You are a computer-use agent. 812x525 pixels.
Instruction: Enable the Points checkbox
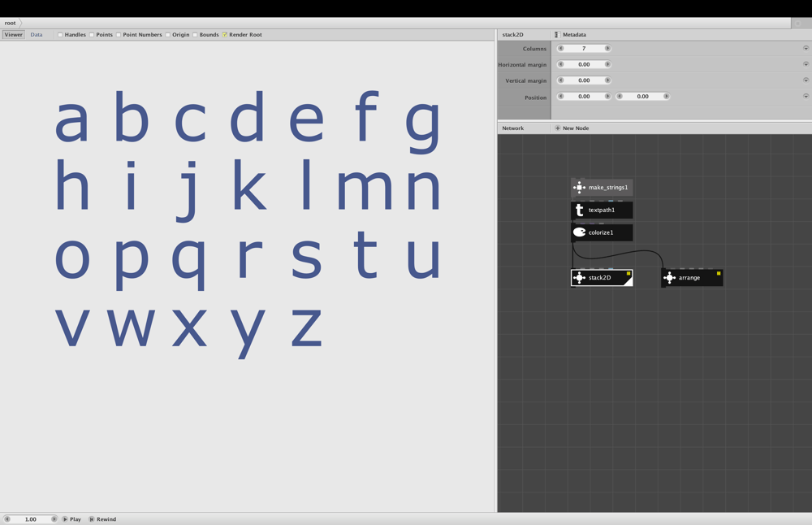(x=92, y=35)
